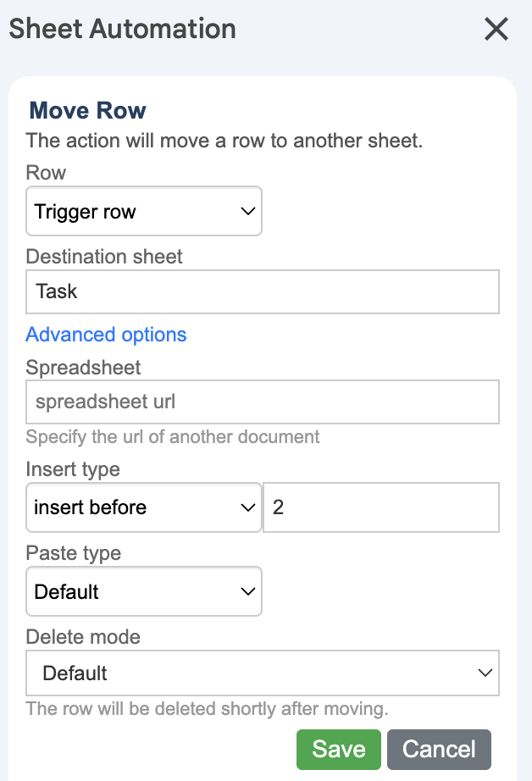Click the Delete mode label

point(83,636)
